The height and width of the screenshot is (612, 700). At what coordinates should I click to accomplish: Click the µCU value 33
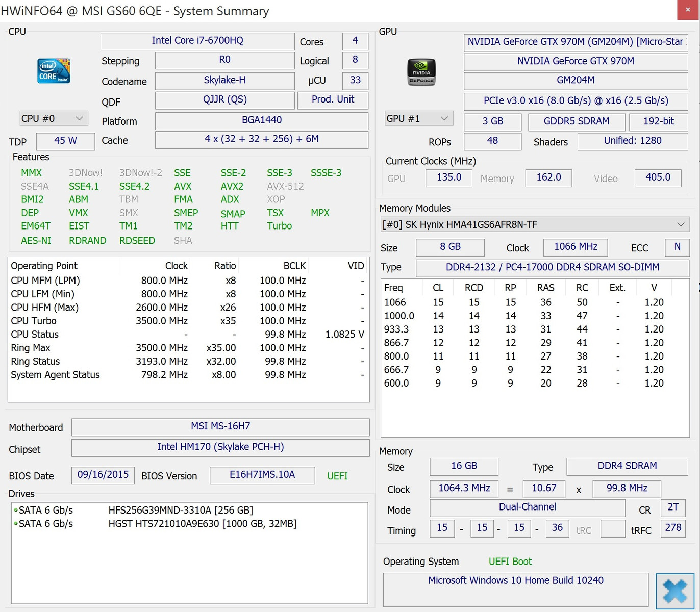click(355, 80)
